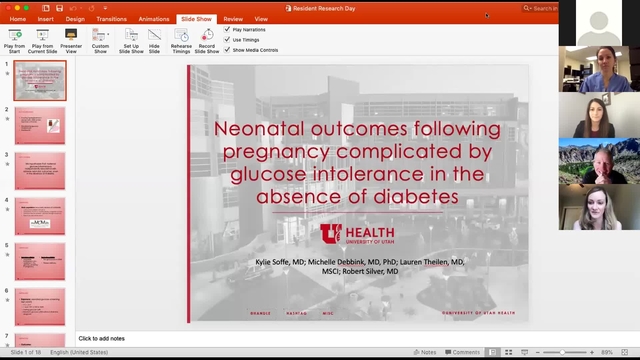Click Record Slide Show

click(207, 41)
